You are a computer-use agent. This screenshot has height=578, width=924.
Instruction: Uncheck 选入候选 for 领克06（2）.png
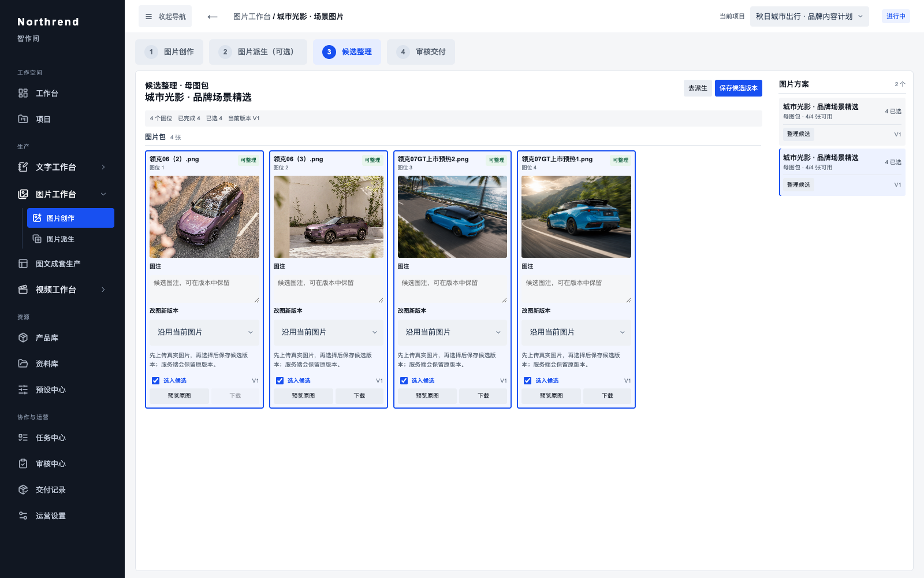(155, 380)
